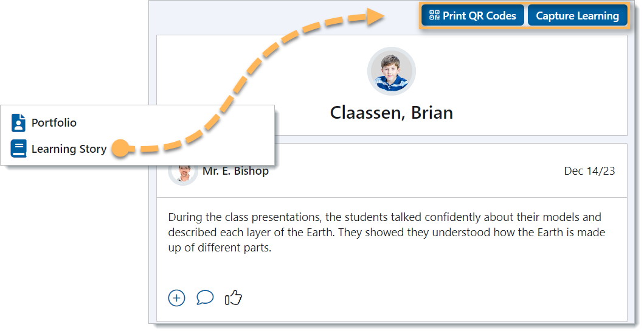Click the Print QR Codes button
This screenshot has width=644, height=333.
coord(473,16)
